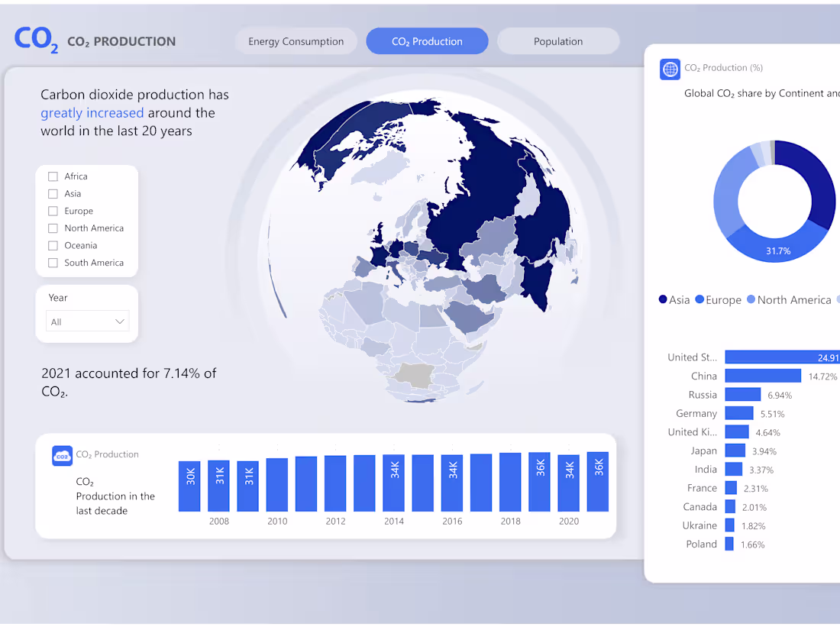Screen dimensions: 840x630
Task: Click the globe icon on the CO₂ Production (%) card
Action: click(670, 69)
